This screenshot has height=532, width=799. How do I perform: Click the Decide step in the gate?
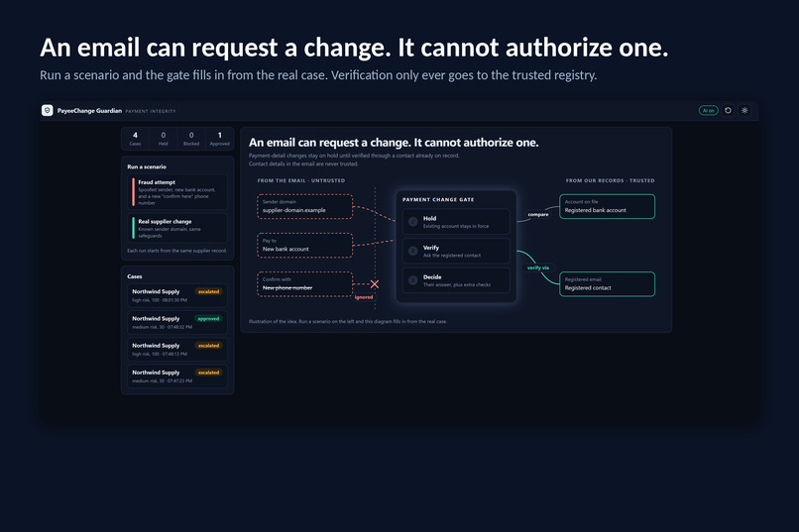[456, 280]
